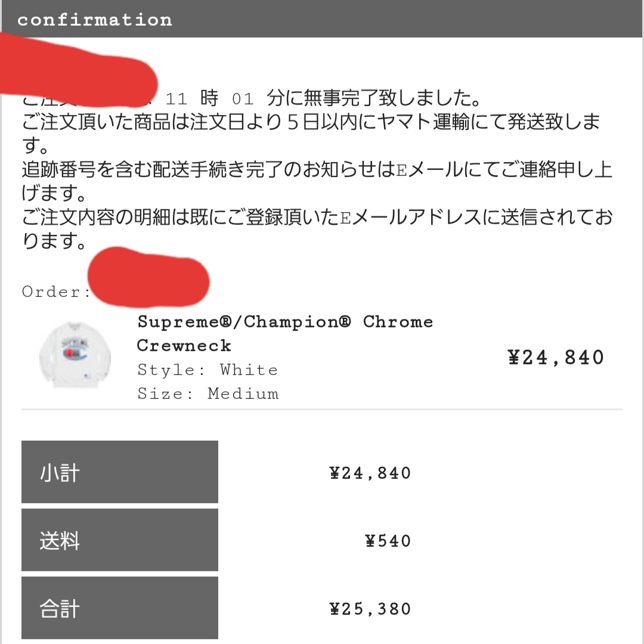Screen dimensions: 644x644
Task: Click the order completion time "11 時 01 分"
Action: (x=209, y=98)
